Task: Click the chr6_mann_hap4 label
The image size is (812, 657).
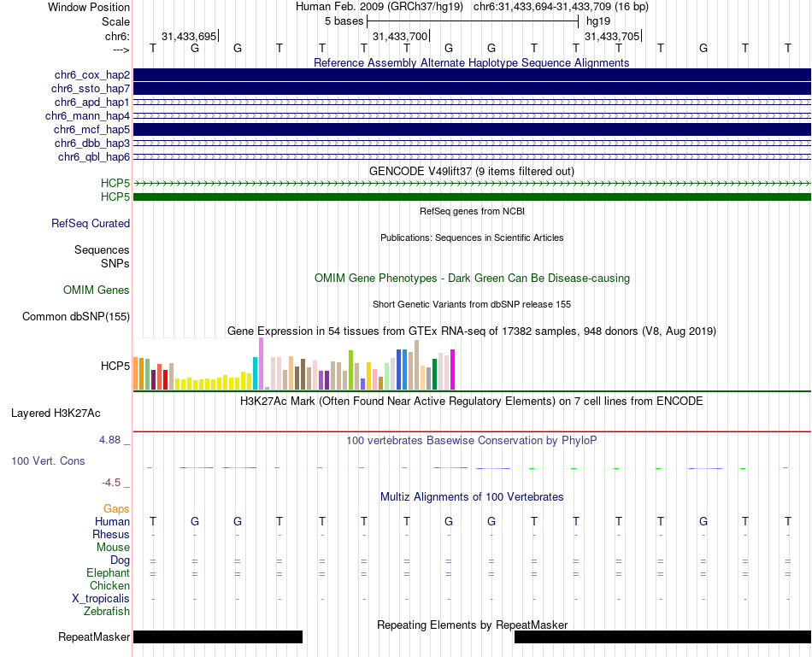Action: pyautogui.click(x=87, y=116)
